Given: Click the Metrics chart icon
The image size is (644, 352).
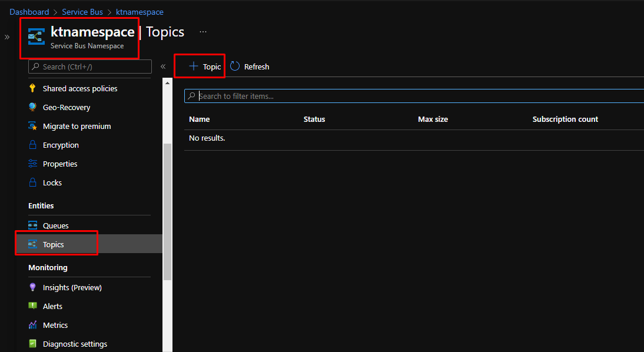Looking at the screenshot, I should point(32,326).
